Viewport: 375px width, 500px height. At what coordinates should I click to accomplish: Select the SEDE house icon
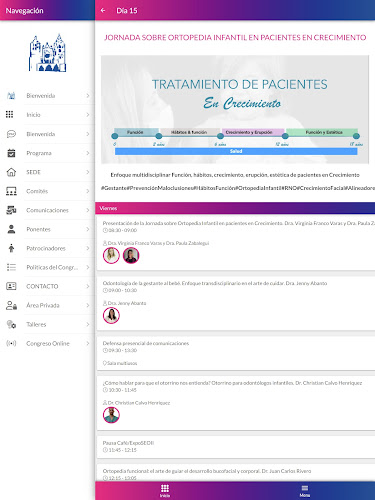tap(11, 172)
